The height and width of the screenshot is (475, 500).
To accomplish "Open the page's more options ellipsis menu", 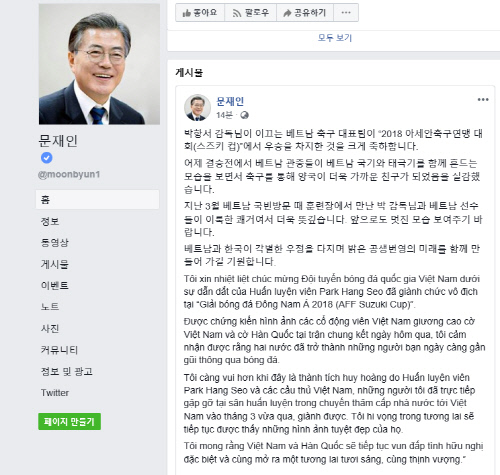I will tap(346, 13).
